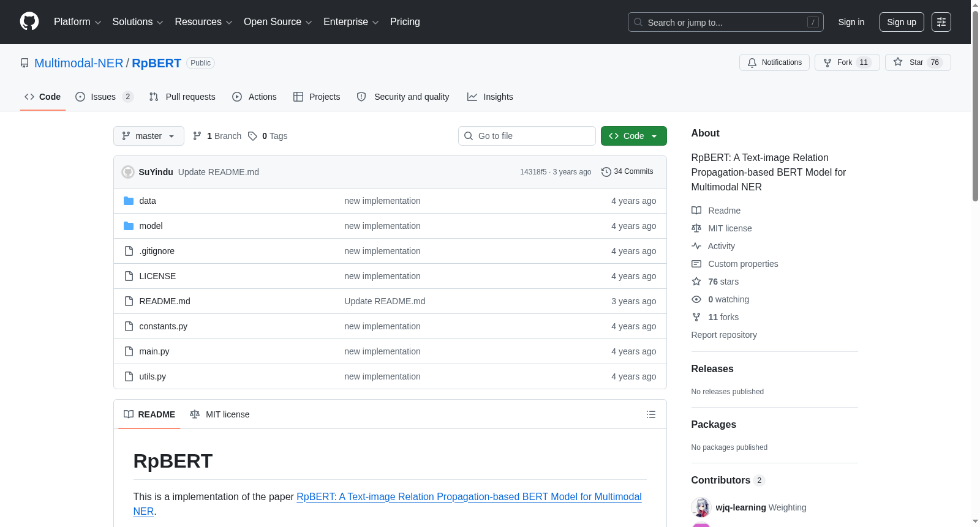Image resolution: width=980 pixels, height=527 pixels.
Task: Click the README.md file icon
Action: pos(129,301)
